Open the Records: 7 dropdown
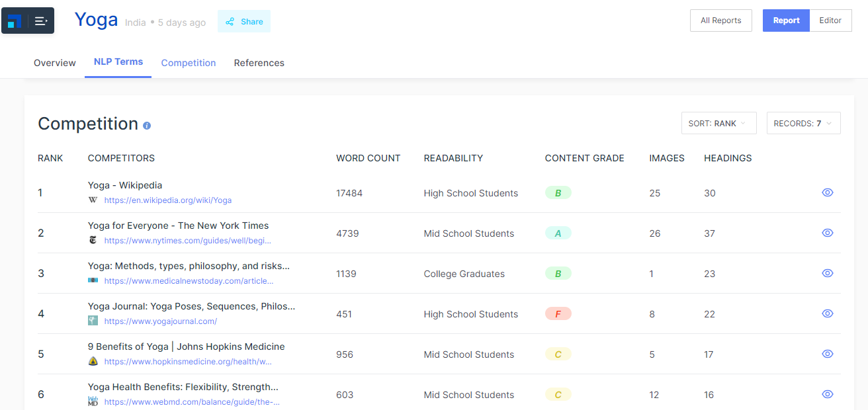Screen dimensions: 868x410 point(803,123)
